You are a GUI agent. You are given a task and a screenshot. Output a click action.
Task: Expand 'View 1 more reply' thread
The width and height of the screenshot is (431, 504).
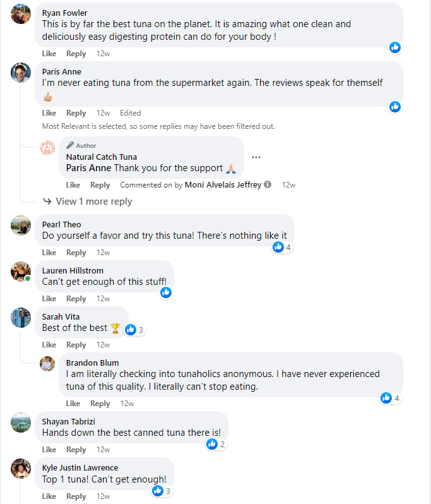(x=88, y=201)
